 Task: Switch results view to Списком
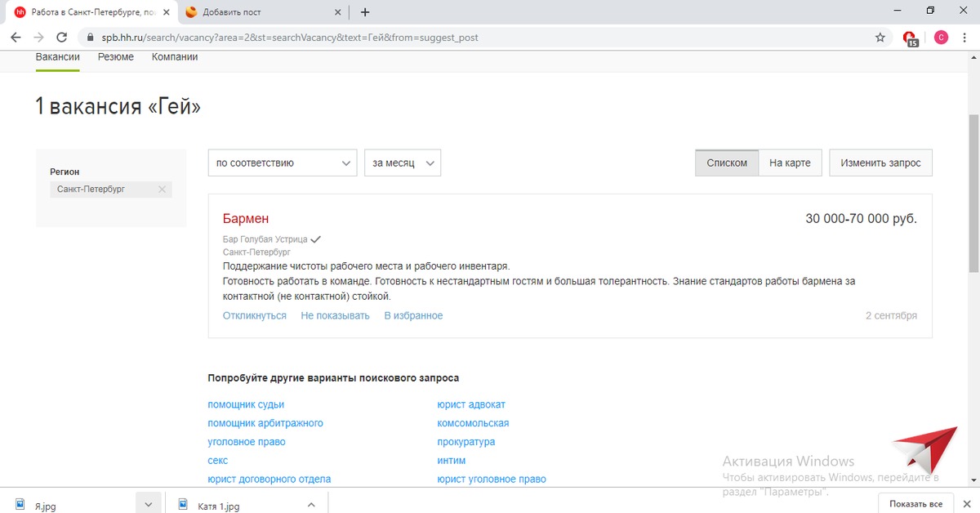(726, 163)
